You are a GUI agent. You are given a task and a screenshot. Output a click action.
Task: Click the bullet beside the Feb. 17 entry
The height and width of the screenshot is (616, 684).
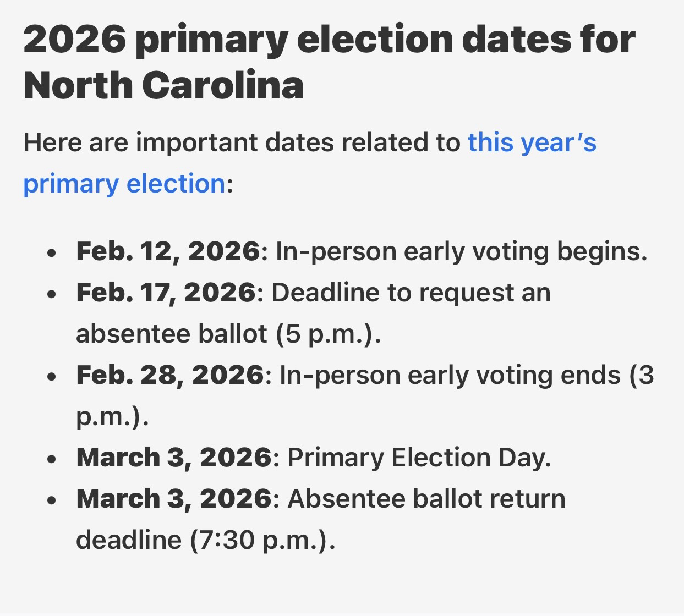coord(52,294)
